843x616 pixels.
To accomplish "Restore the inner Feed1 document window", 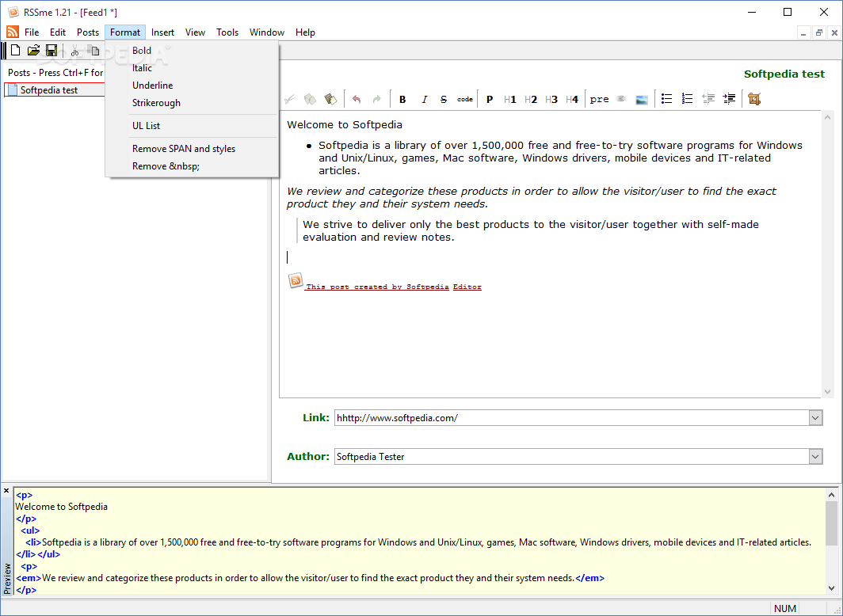I will tap(818, 32).
